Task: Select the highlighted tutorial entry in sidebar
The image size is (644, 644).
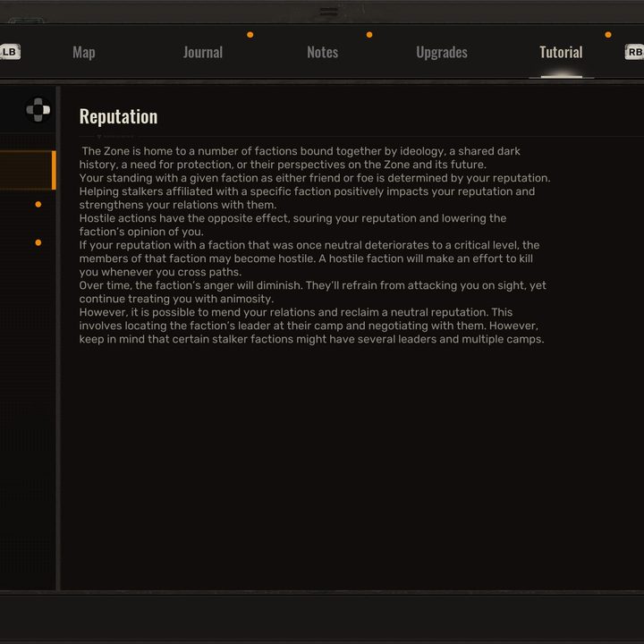Action: point(28,170)
